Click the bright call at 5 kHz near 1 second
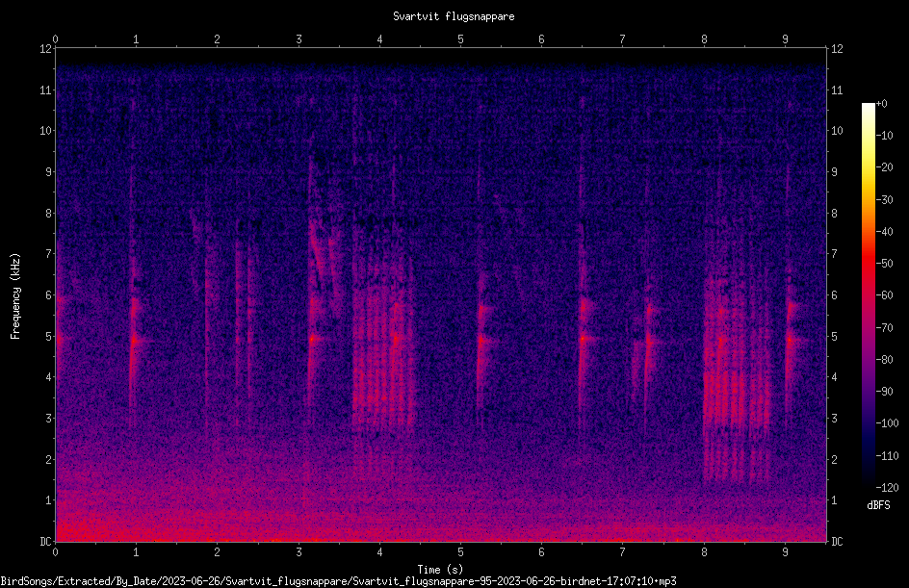This screenshot has width=909, height=588. [135, 341]
